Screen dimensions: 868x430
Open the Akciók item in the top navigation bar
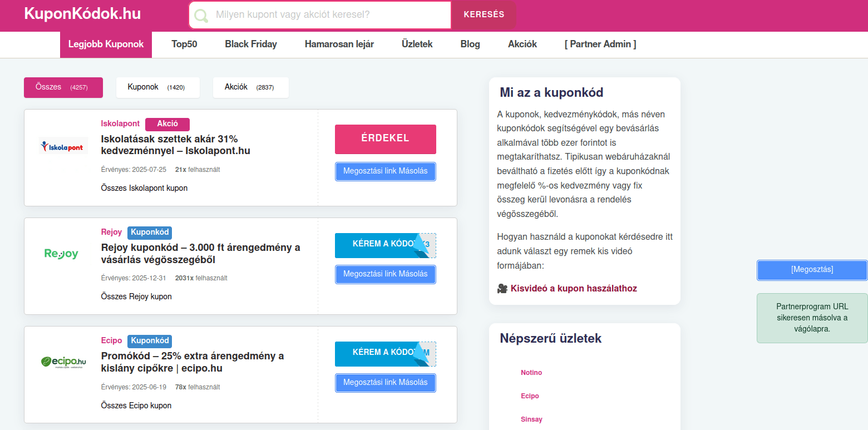tap(522, 45)
